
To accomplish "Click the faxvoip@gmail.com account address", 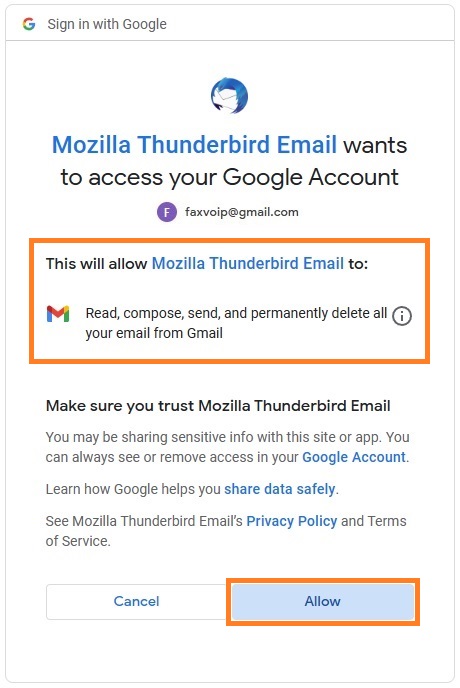I will 241,212.
